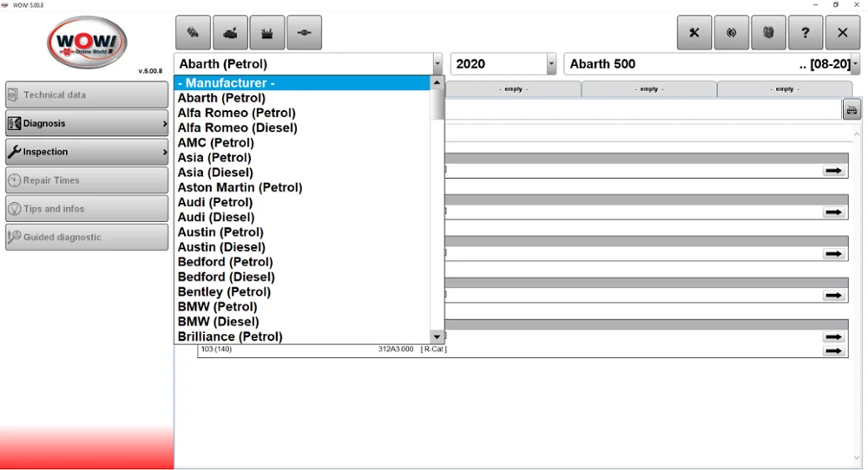This screenshot has width=868, height=470.
Task: Click the manufacturer list scroll-down arrow
Action: (437, 336)
